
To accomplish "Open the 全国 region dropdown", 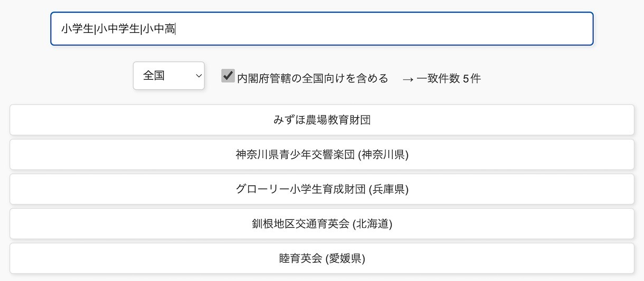I will (x=169, y=76).
